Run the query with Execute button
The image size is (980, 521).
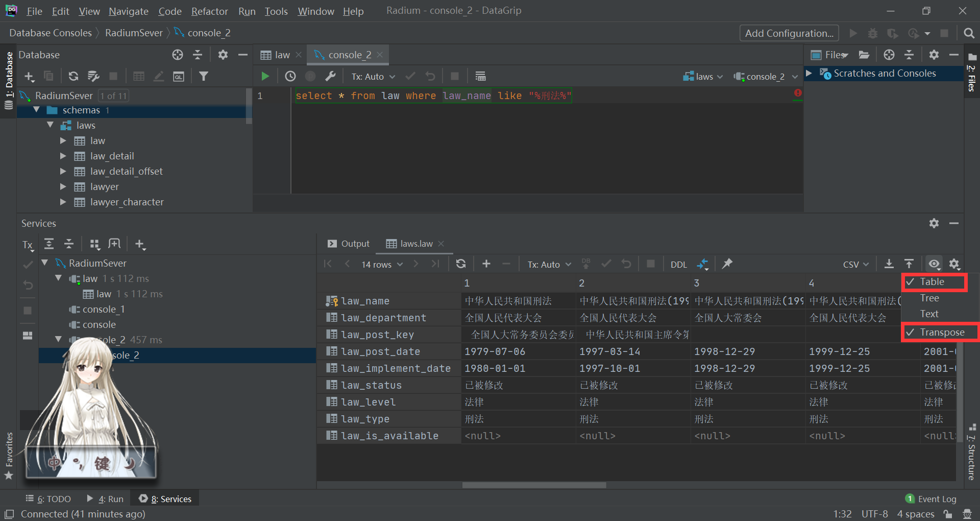265,76
